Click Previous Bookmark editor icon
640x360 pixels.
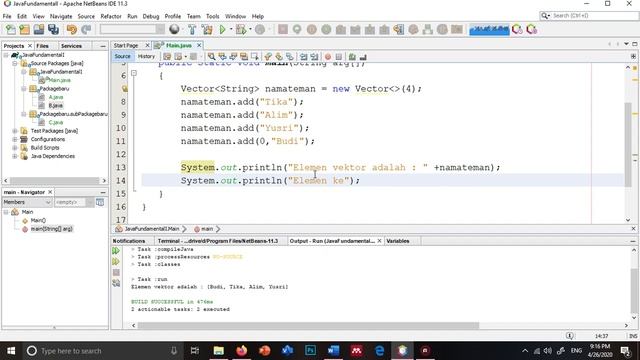pos(268,57)
